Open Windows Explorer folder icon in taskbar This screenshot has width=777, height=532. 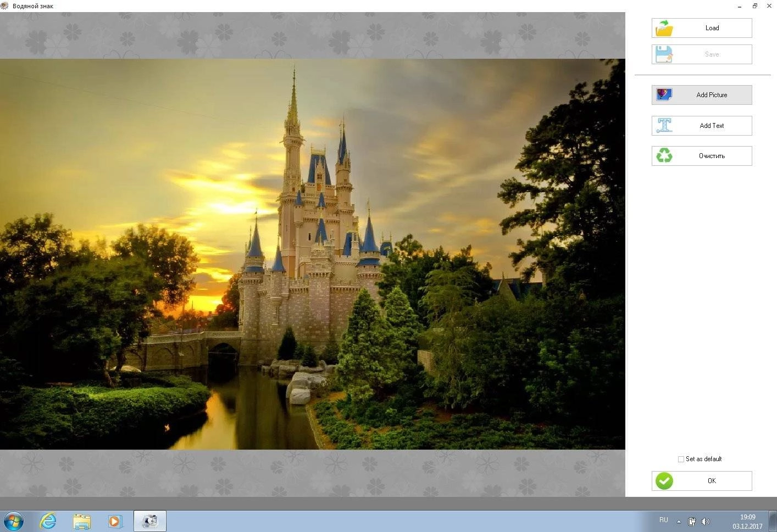pos(81,521)
